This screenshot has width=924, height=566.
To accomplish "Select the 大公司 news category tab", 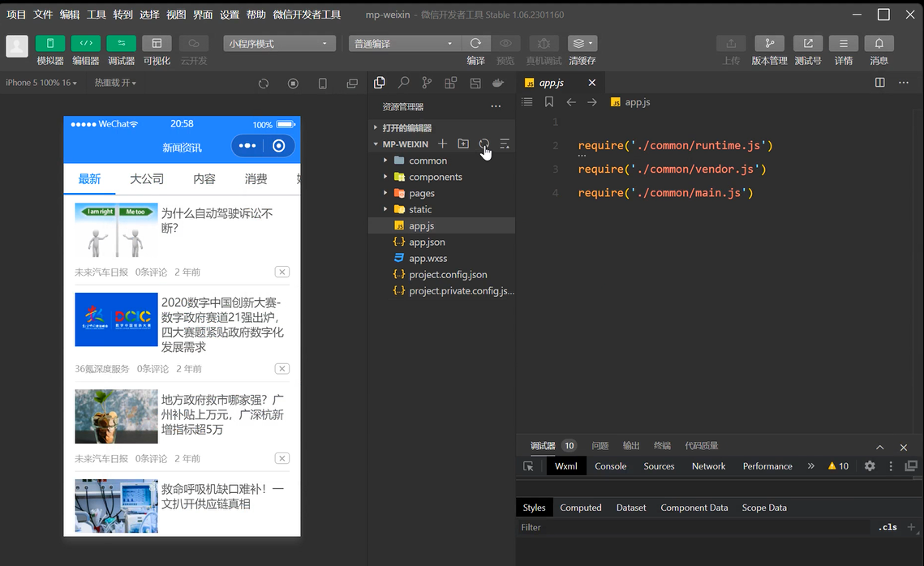I will (147, 179).
